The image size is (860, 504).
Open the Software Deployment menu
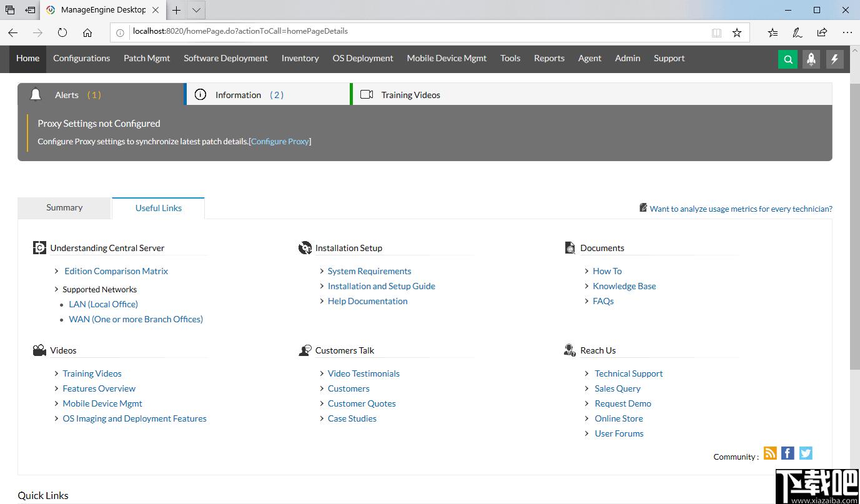[225, 58]
